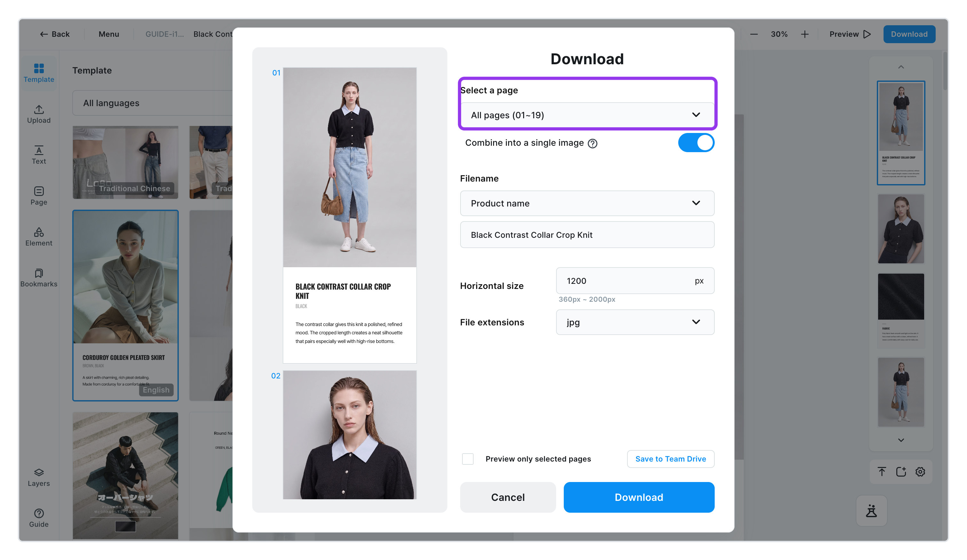
Task: Click the add page icon near settings gear
Action: [901, 471]
